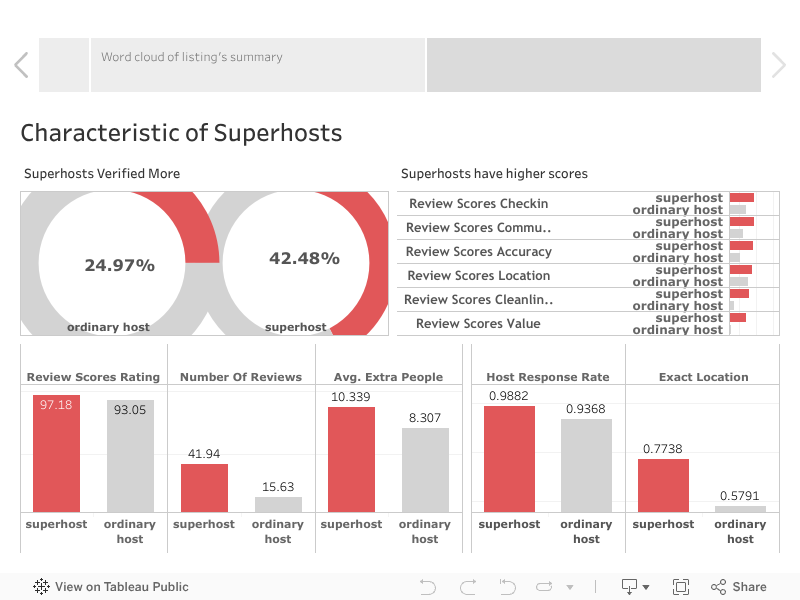Select the darker gray active story tab
This screenshot has width=800, height=600.
[x=593, y=65]
